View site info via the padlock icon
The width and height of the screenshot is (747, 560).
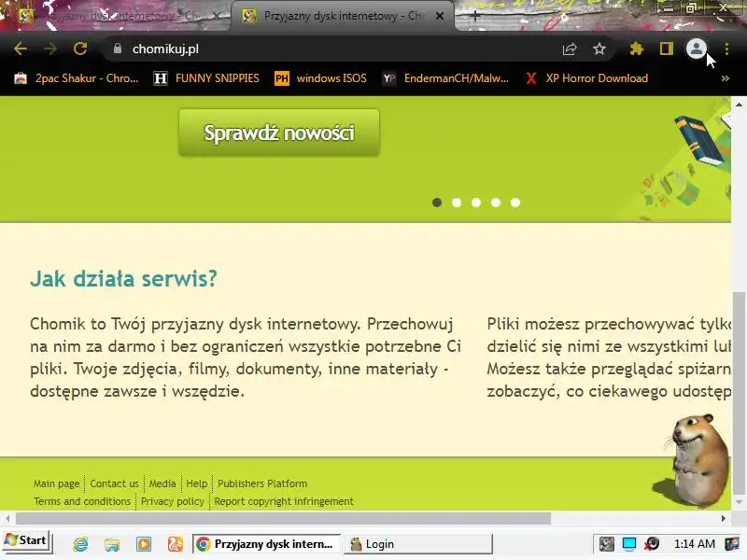pos(118,49)
